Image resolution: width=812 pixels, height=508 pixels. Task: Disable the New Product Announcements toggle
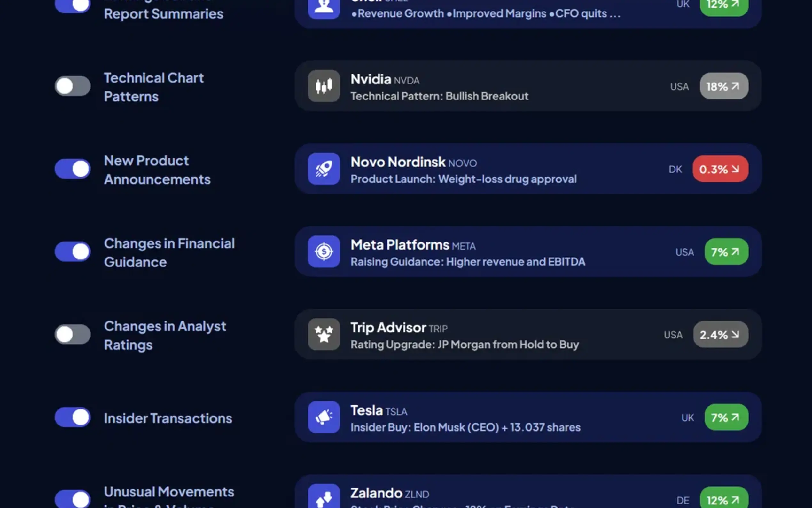point(73,169)
